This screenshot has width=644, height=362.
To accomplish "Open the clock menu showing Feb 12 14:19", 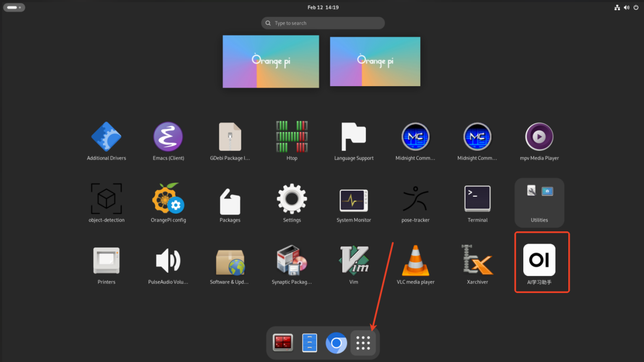I will point(323,7).
